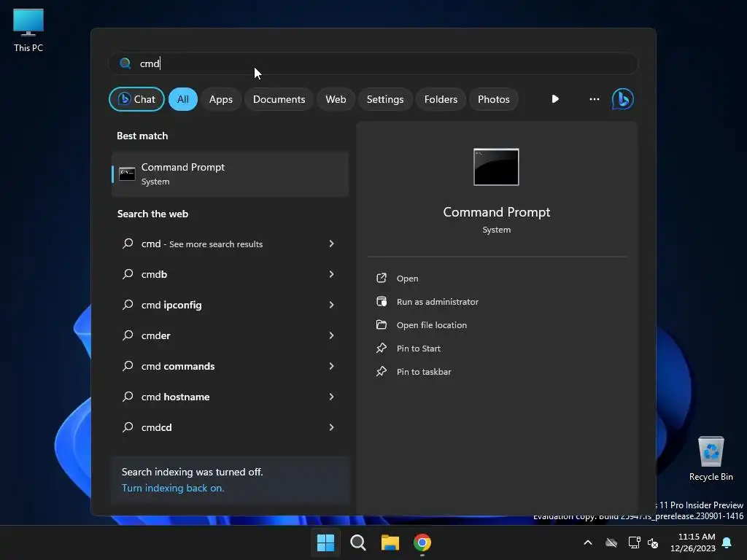Click the muted volume tray icon
Viewport: 747px width, 560px height.
click(x=653, y=542)
